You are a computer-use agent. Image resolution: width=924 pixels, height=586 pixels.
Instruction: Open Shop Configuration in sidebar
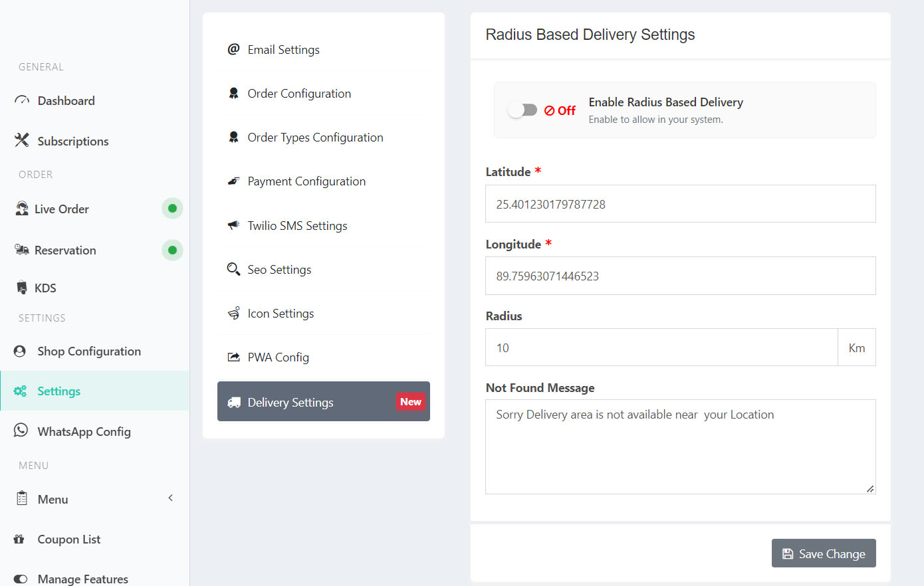[x=89, y=351]
